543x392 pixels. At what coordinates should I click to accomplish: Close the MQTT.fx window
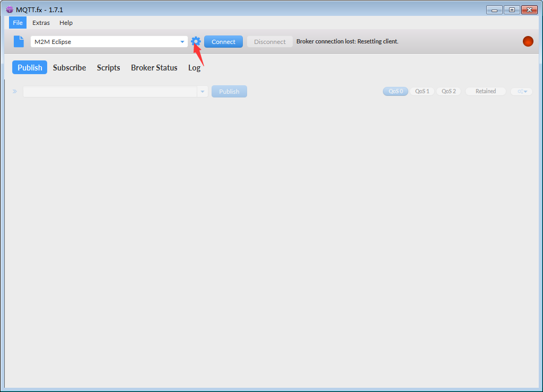[530, 10]
